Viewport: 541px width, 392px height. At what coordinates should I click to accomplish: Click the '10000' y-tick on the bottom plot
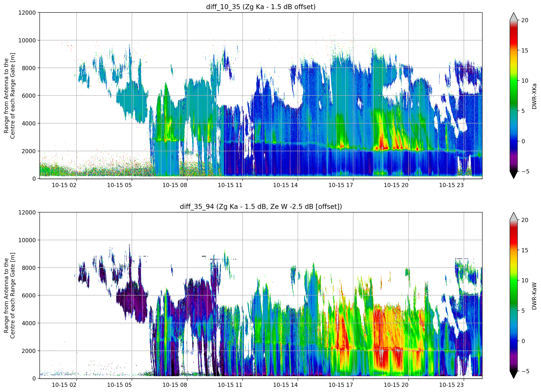(27, 240)
